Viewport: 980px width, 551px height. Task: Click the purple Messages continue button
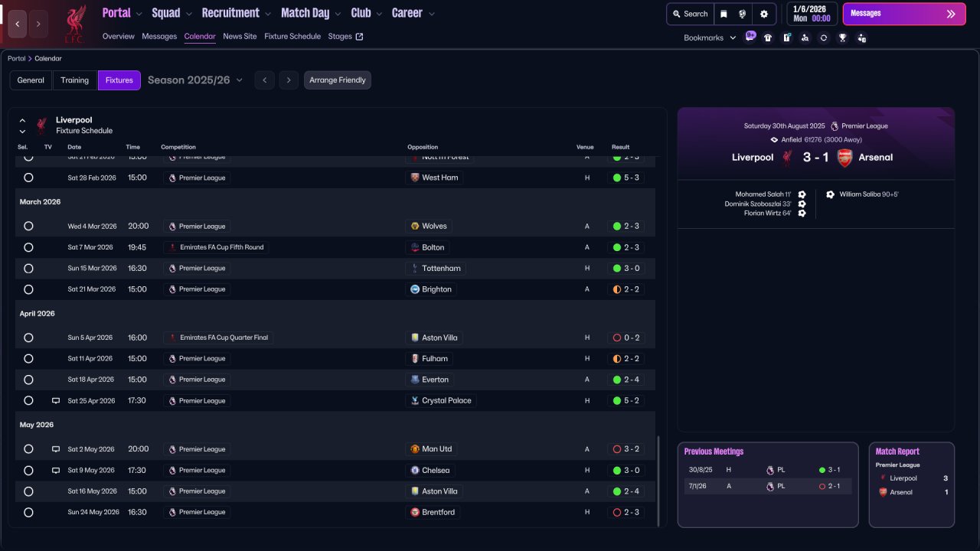(904, 14)
